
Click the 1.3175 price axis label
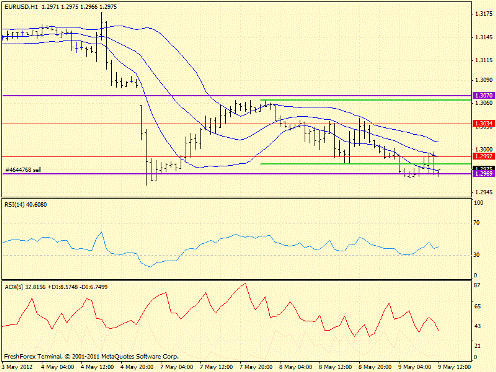click(483, 14)
